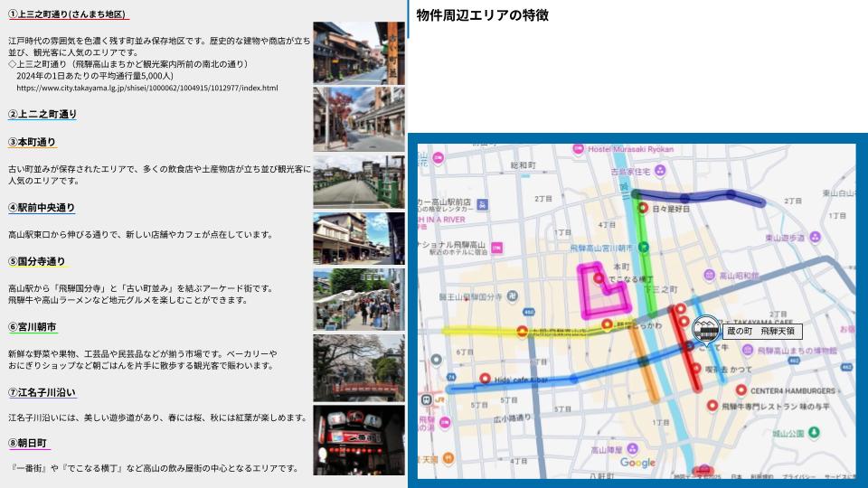The image size is (868, 488).
Task: Click the ②上二之町通り heading
Action: [42, 114]
